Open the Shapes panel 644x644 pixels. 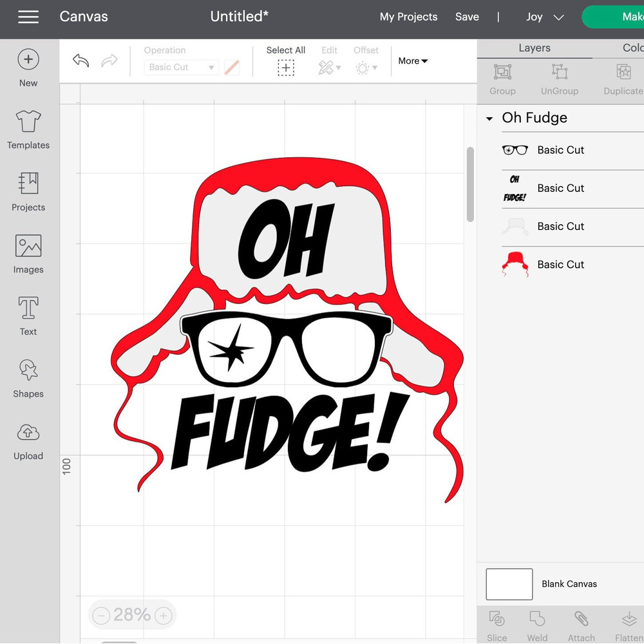click(28, 377)
